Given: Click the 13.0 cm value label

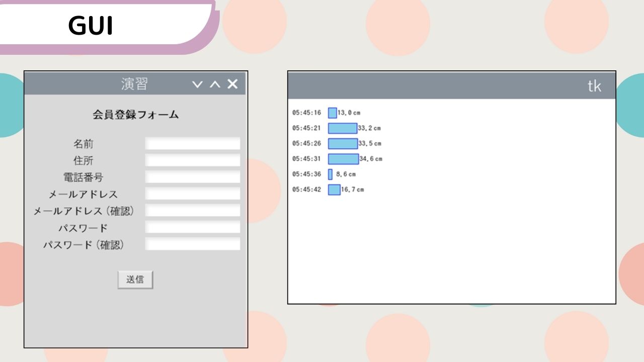Looking at the screenshot, I should [349, 113].
